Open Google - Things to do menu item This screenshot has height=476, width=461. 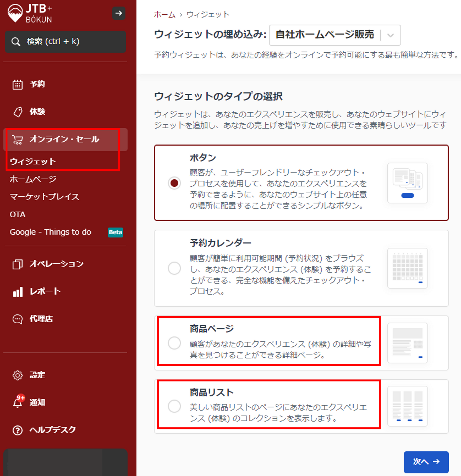[51, 232]
